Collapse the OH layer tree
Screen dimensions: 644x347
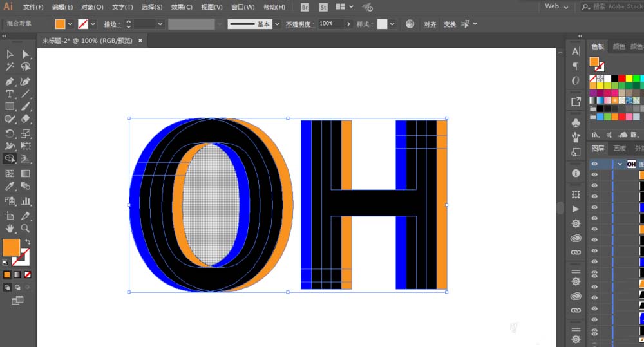pos(620,164)
